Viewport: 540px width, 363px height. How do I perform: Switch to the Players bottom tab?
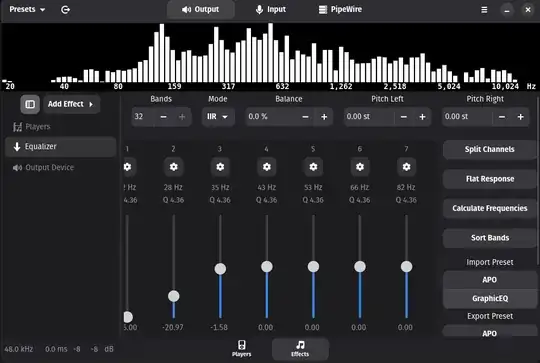pos(241,349)
